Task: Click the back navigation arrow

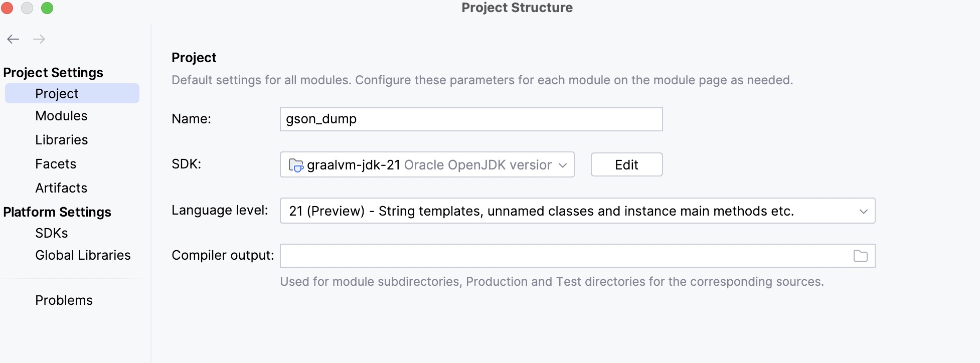Action: tap(13, 39)
